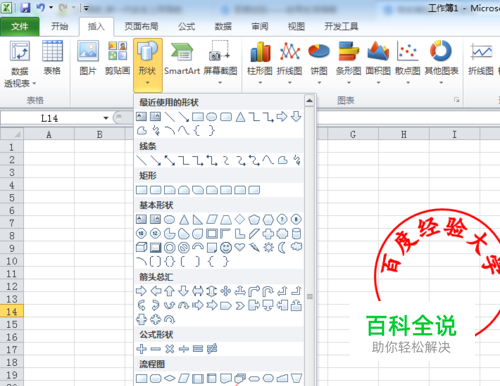Switch to the 数据 Data tab
The height and width of the screenshot is (386, 500).
[223, 26]
